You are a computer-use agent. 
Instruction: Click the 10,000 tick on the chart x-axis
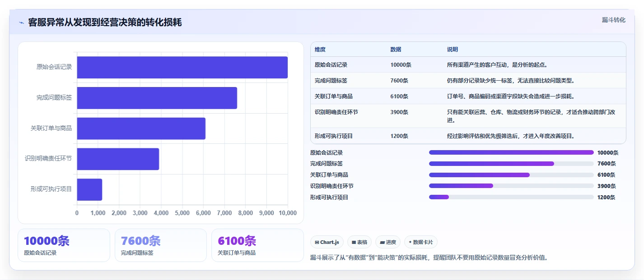click(288, 213)
